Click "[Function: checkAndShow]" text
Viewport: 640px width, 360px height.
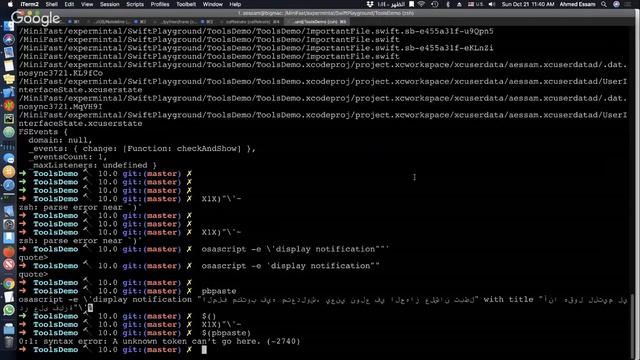click(182, 149)
